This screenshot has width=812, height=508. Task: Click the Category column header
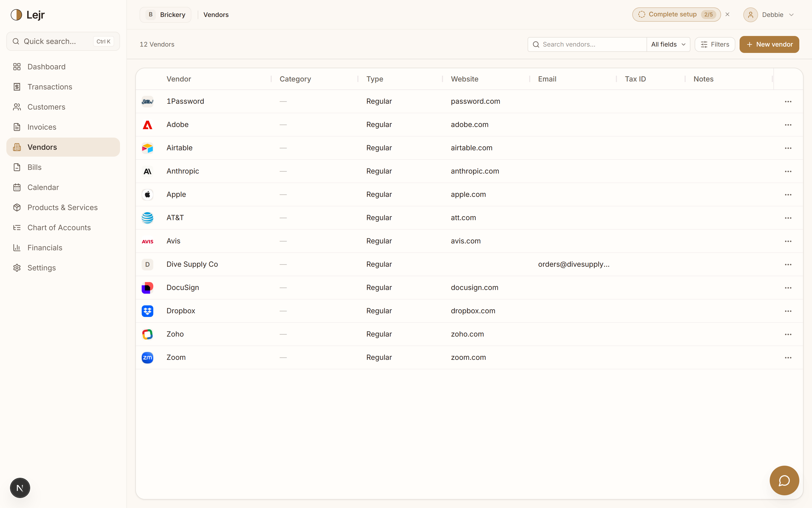click(x=295, y=79)
